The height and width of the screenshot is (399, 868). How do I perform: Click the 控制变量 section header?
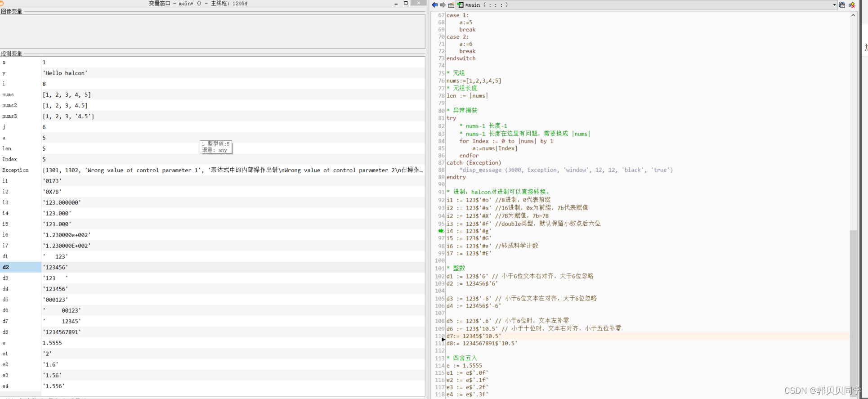tap(12, 53)
